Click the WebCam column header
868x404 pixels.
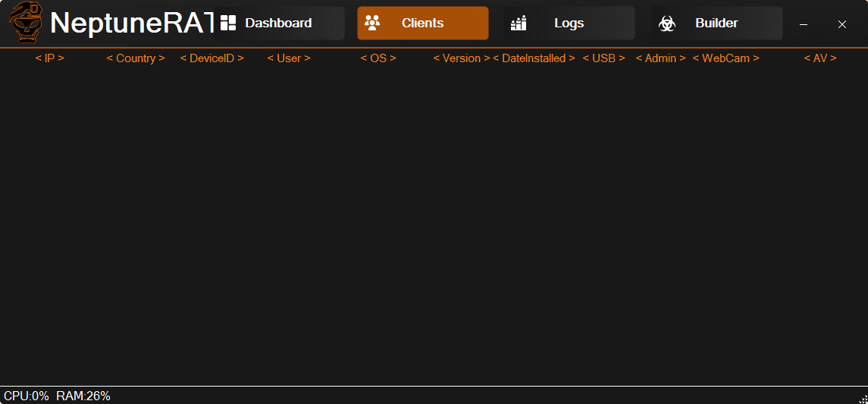[x=725, y=58]
